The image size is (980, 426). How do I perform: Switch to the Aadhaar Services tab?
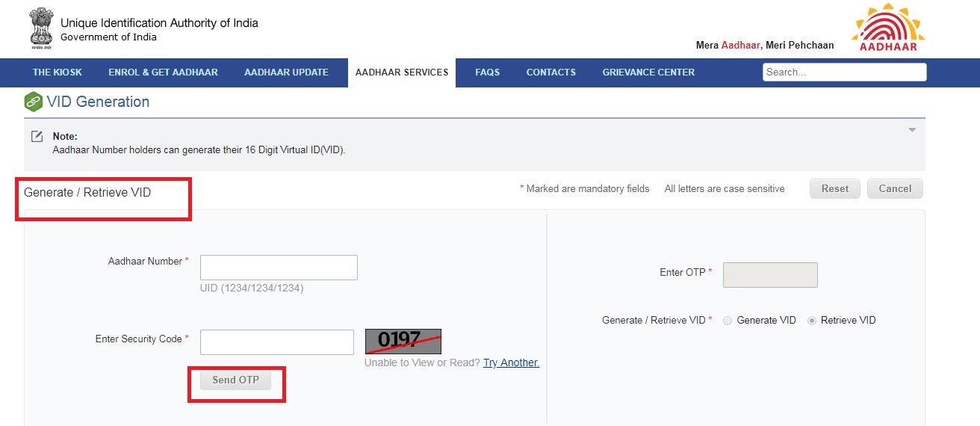(x=402, y=72)
